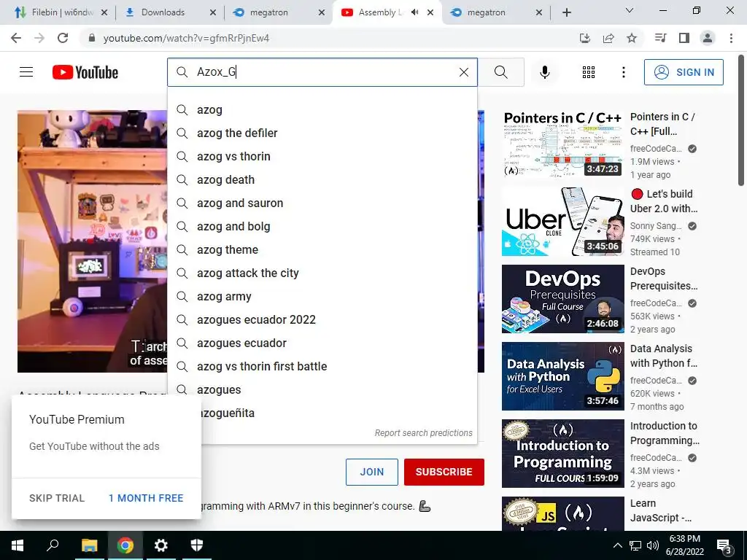
Task: Go forward with the browser forward arrow
Action: pos(39,38)
